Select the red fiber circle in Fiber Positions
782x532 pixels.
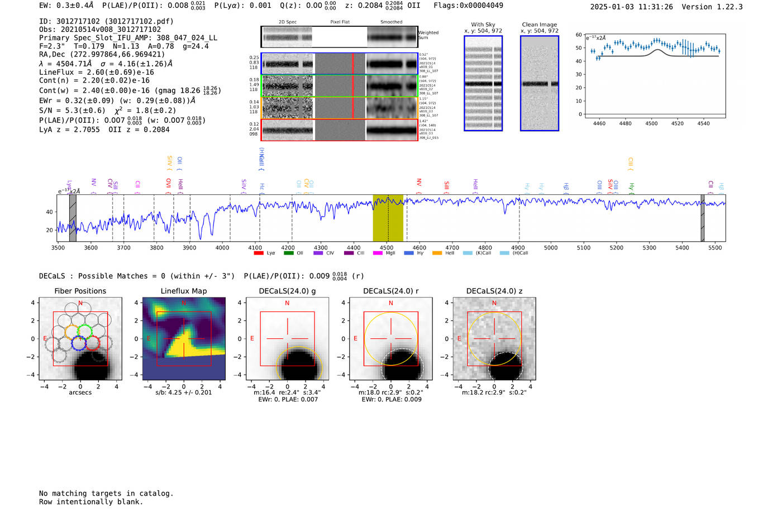pos(92,343)
